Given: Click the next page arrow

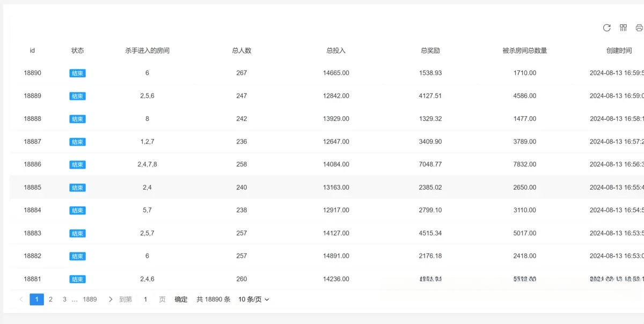Looking at the screenshot, I should pos(111,299).
